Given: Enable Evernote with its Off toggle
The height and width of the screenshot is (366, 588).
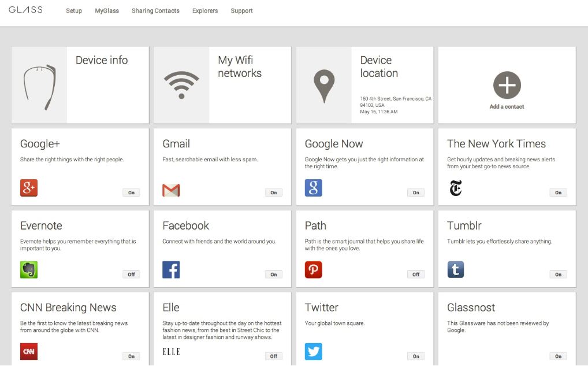Looking at the screenshot, I should click(x=131, y=275).
